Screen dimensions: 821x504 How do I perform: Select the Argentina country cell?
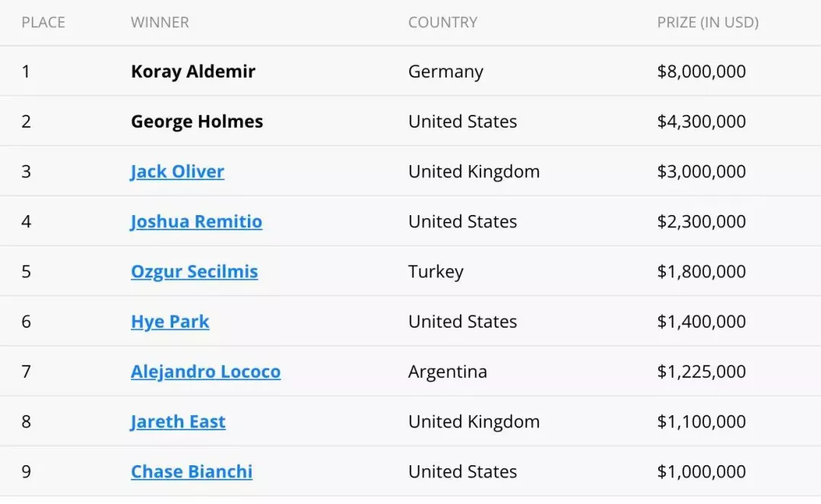point(448,372)
